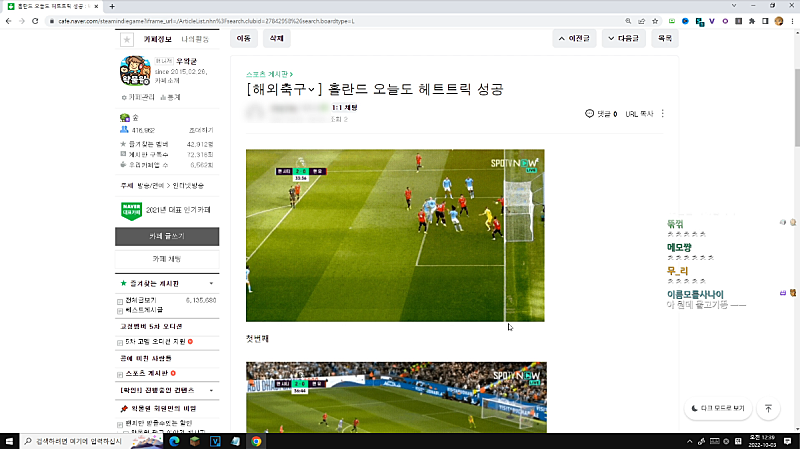800x449 pixels.
Task: Click the purple circle extension icon
Action: pyautogui.click(x=725, y=21)
